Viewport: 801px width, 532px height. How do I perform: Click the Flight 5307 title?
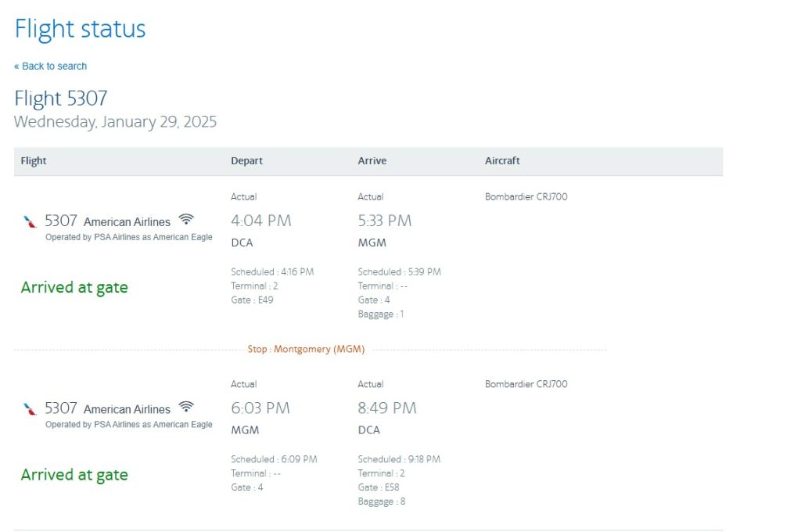point(61,99)
